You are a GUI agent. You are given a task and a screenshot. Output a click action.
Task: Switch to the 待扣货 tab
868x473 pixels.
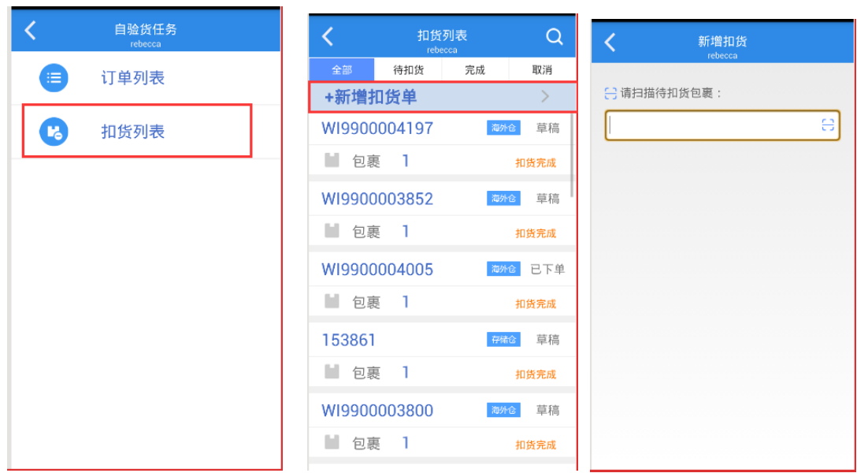(408, 70)
